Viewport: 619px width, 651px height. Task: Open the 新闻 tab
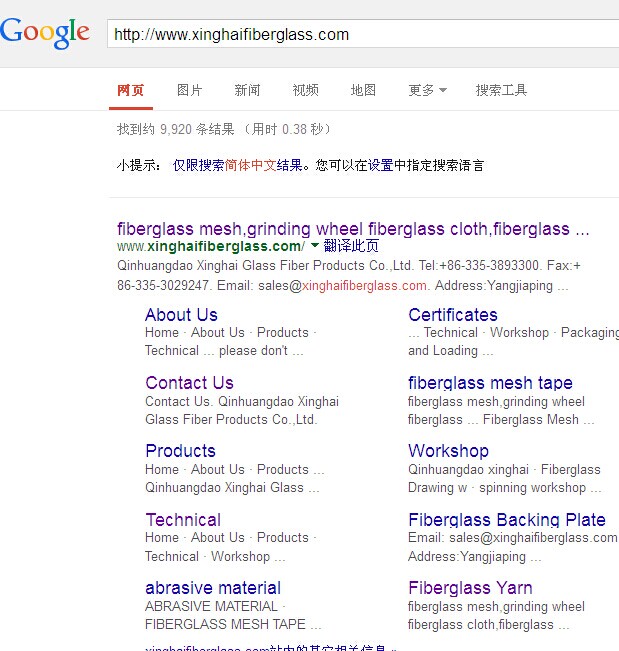pyautogui.click(x=247, y=90)
